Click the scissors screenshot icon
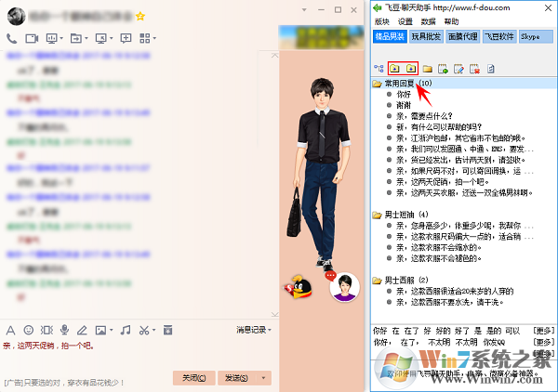The width and height of the screenshot is (558, 392). (x=144, y=330)
